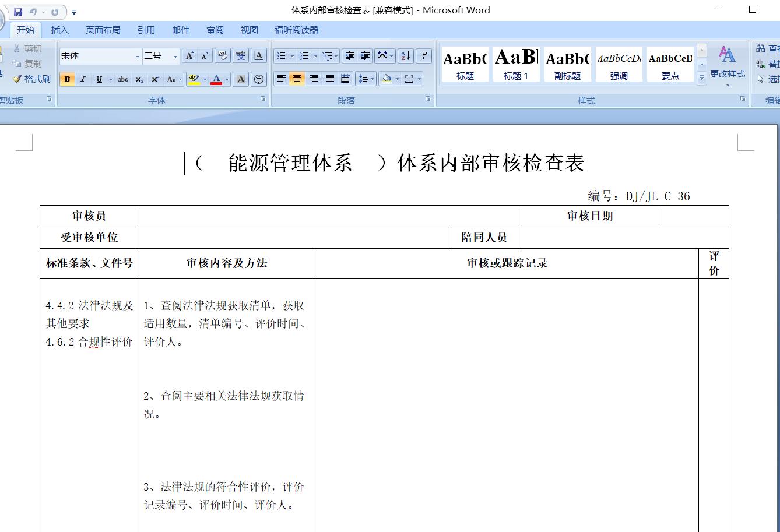780x532 pixels.
Task: Click the Clear Formatting eraser icon
Action: tap(222, 56)
